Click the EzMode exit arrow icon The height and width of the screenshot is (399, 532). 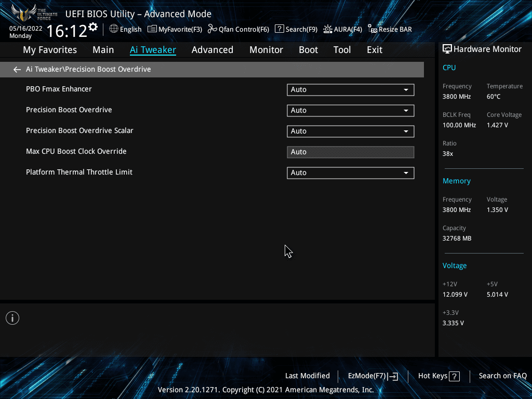tap(393, 376)
